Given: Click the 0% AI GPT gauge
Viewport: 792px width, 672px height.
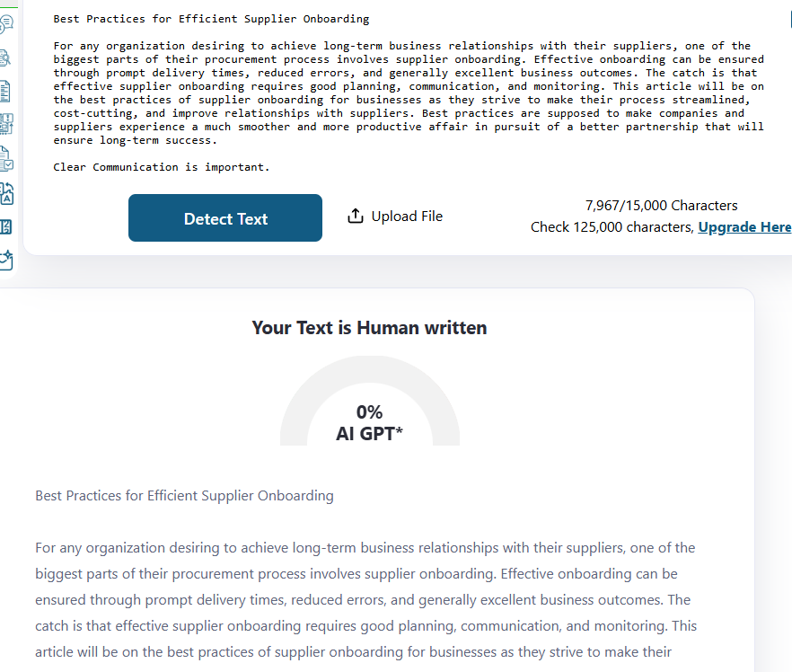Looking at the screenshot, I should tap(370, 422).
